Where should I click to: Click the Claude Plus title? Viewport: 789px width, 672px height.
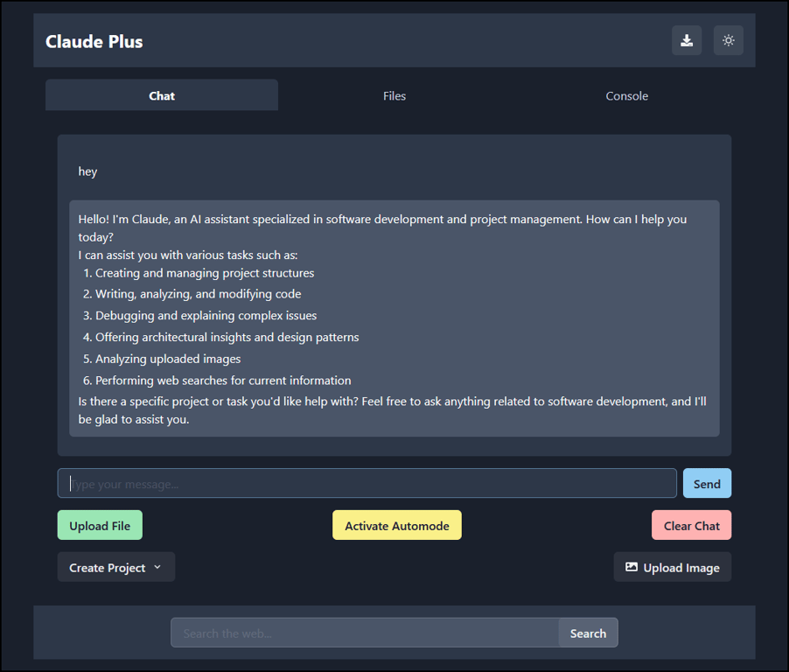(94, 41)
